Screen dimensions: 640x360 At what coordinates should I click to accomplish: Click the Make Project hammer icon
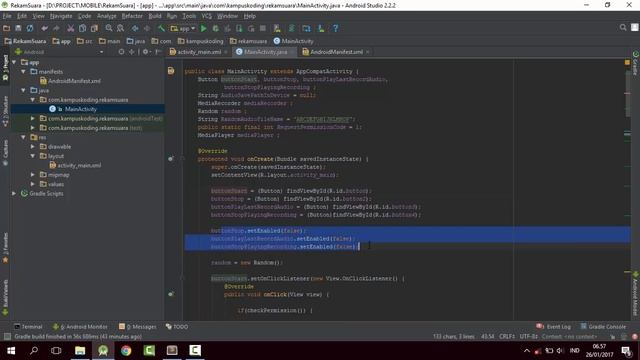(161, 28)
